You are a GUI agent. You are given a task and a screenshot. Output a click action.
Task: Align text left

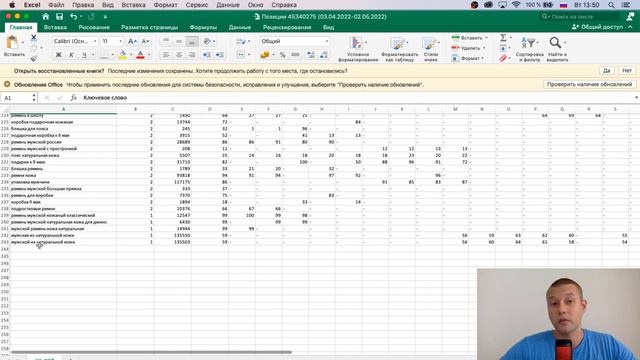(x=166, y=55)
